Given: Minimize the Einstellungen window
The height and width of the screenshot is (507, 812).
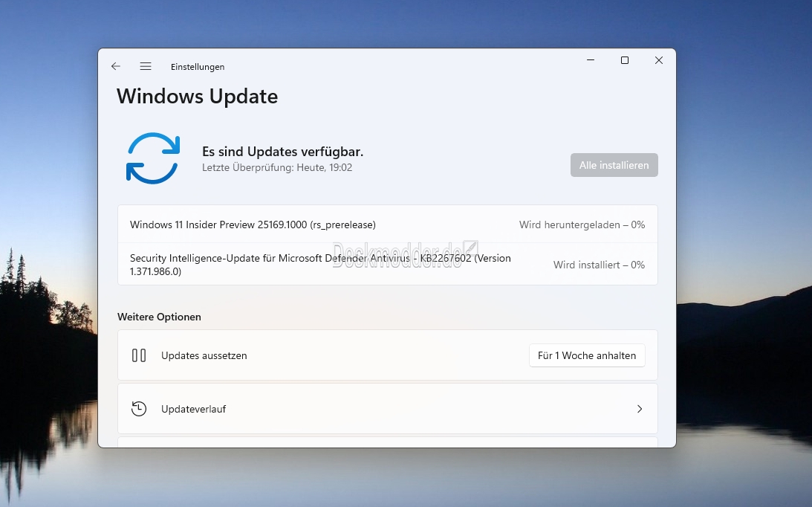Looking at the screenshot, I should pyautogui.click(x=591, y=60).
